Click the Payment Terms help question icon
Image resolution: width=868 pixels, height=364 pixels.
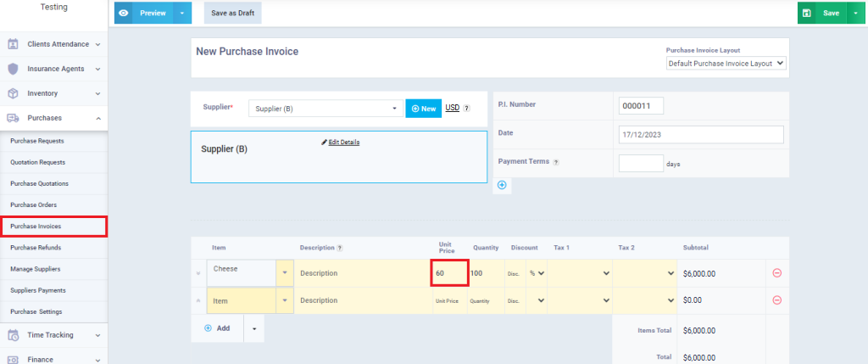coord(556,163)
